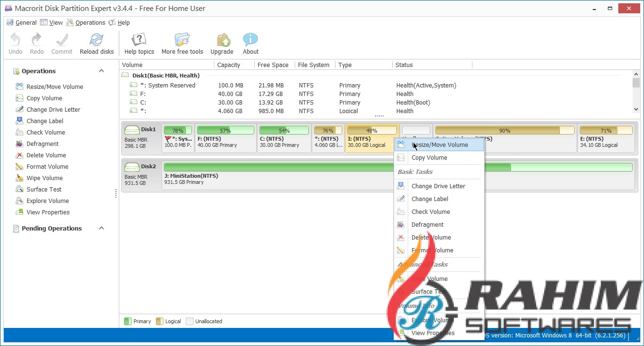
Task: Collapse the Pending Operations section
Action: click(101, 228)
